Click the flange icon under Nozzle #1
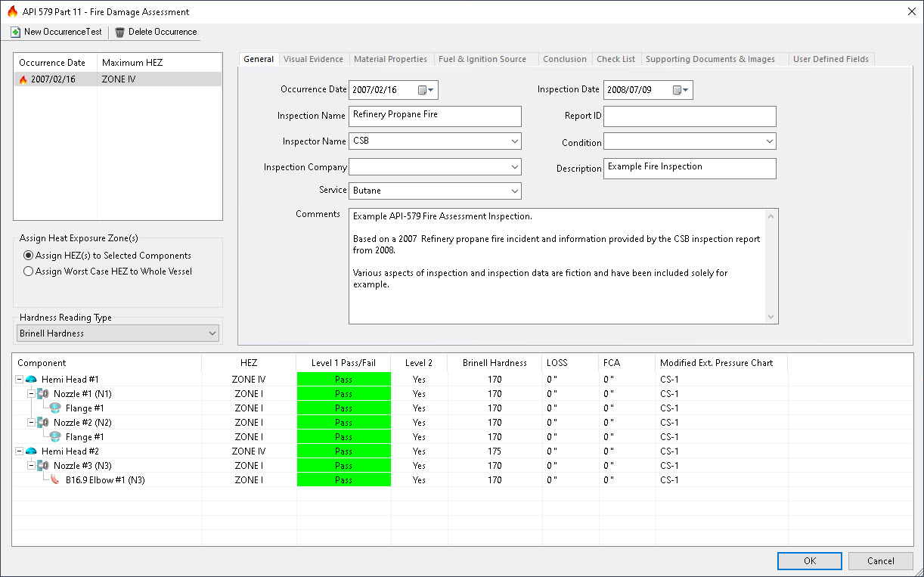This screenshot has height=577, width=924. [55, 408]
